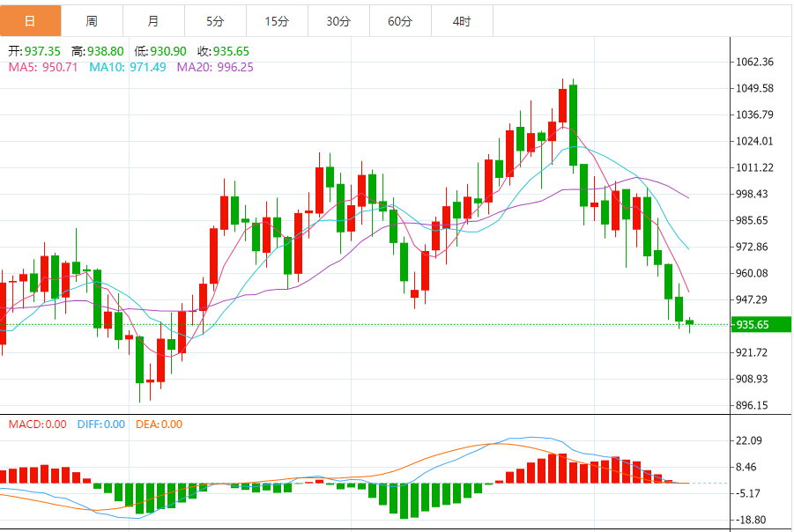The height and width of the screenshot is (532, 794).
Task: Click the MA20: 996.25 indicator label
Action: point(215,67)
